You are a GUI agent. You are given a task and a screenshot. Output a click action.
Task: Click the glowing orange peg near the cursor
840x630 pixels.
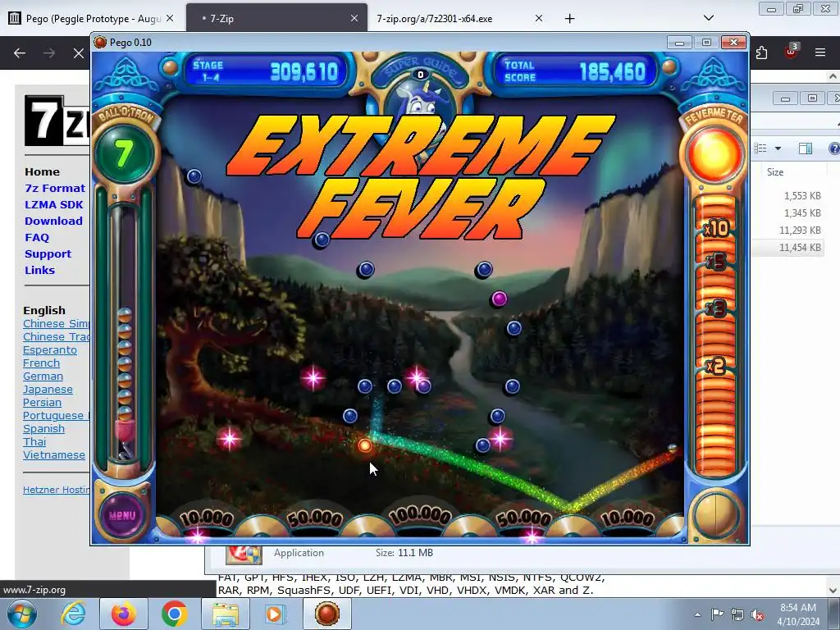(x=365, y=445)
